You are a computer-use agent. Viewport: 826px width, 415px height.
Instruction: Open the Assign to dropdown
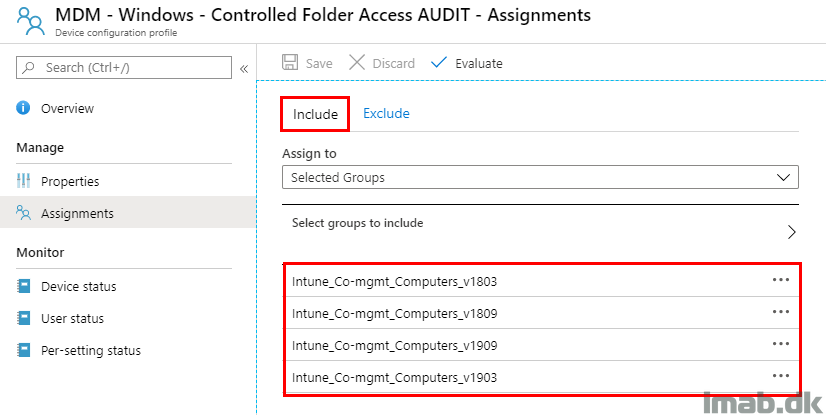pos(540,177)
